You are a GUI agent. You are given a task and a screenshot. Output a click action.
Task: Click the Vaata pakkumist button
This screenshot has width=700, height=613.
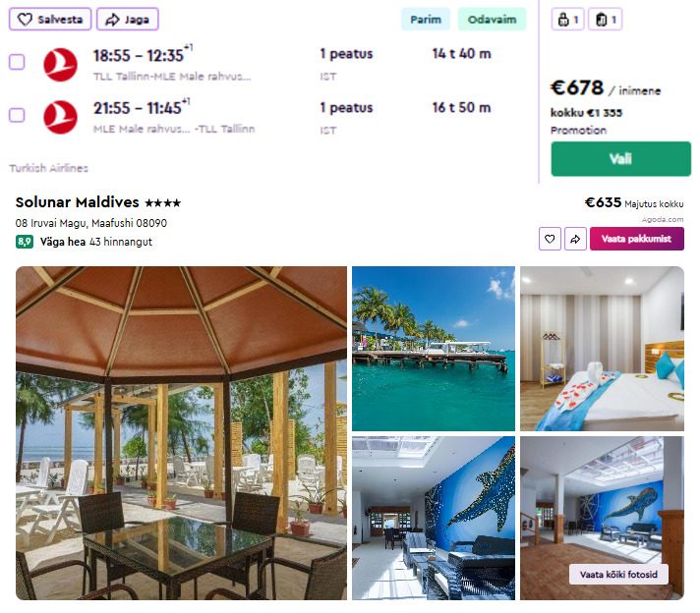click(637, 239)
